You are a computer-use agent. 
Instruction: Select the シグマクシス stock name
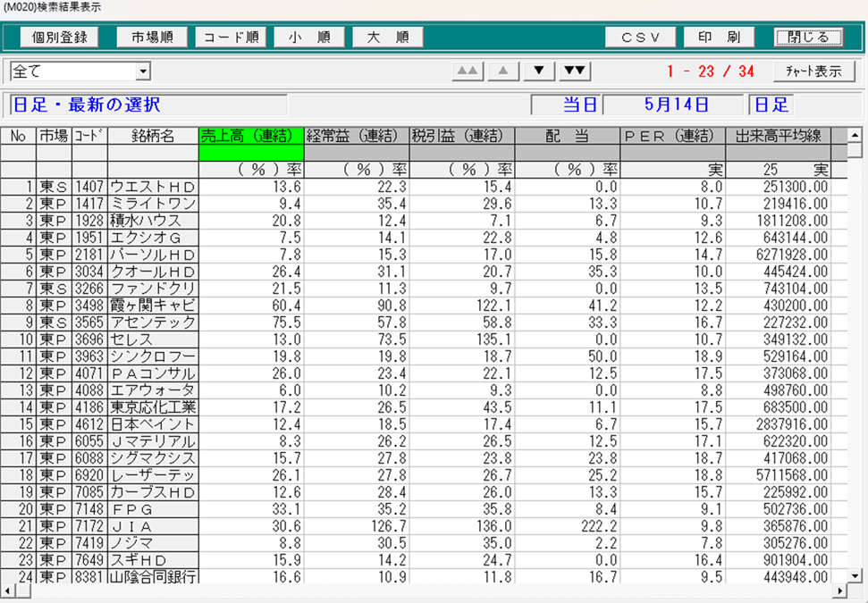154,458
